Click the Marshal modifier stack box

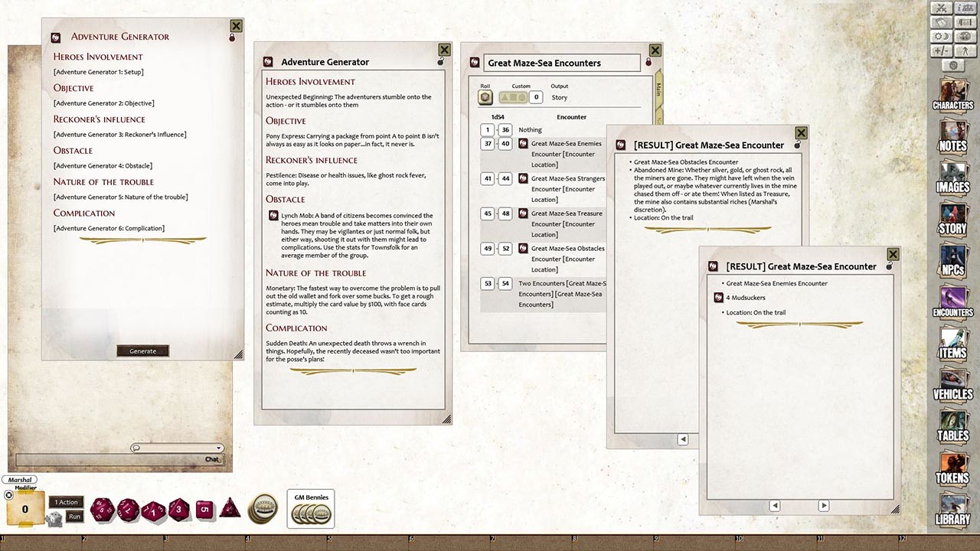click(x=25, y=508)
